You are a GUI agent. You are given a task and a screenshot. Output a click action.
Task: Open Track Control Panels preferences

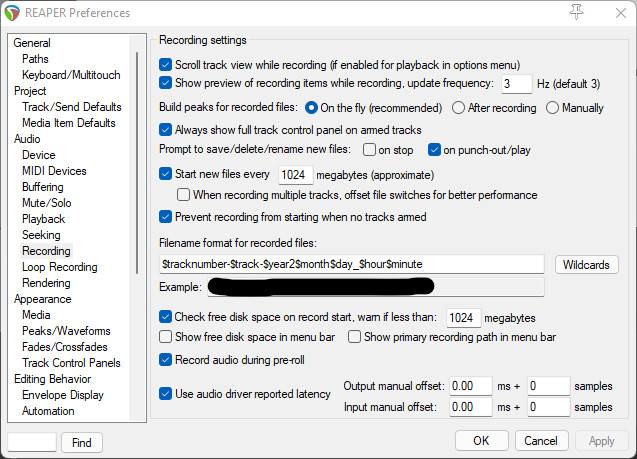(x=71, y=363)
